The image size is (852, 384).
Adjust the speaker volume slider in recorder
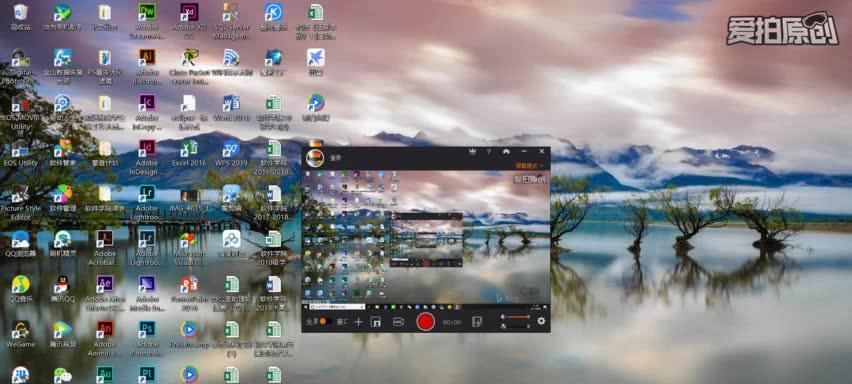pos(518,316)
